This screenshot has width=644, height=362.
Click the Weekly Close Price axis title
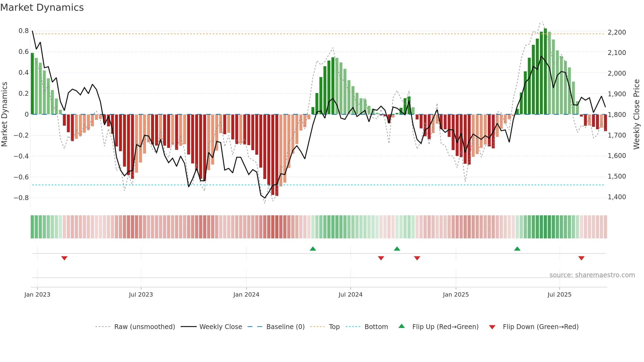[636, 114]
